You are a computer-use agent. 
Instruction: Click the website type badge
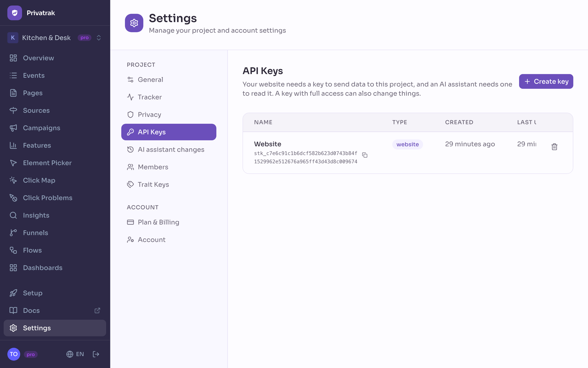coord(407,144)
